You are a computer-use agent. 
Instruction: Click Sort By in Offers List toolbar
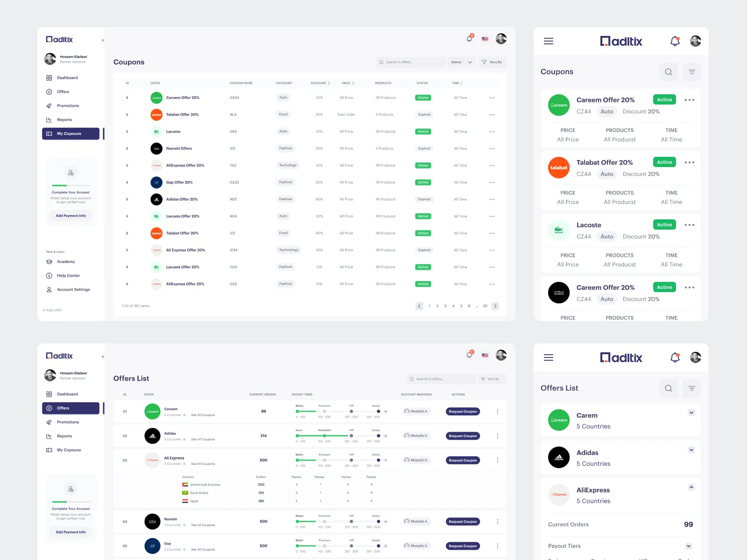pyautogui.click(x=492, y=379)
